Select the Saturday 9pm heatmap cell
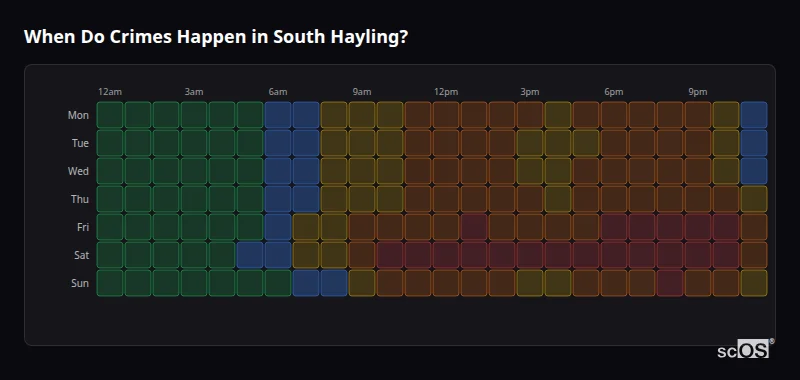This screenshot has width=800, height=380. 698,255
